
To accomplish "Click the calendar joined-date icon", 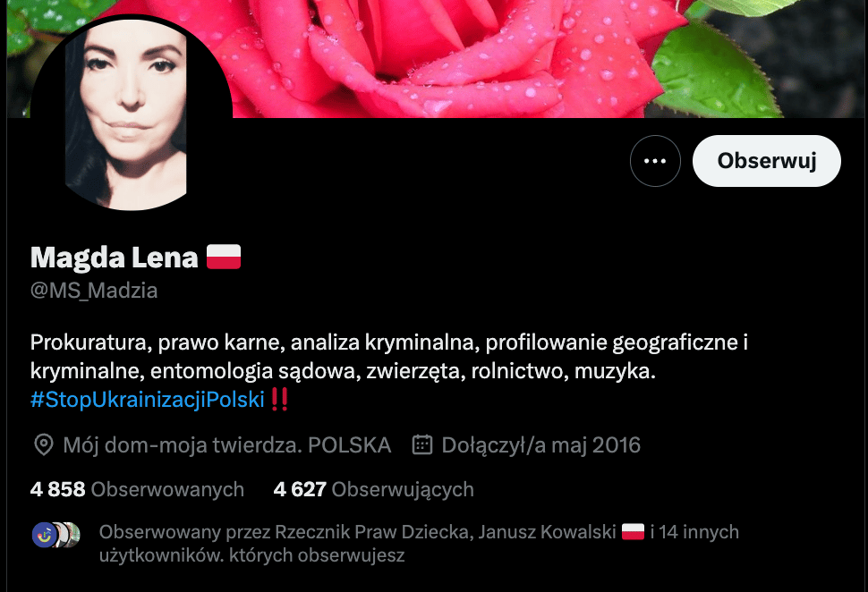I will point(422,444).
